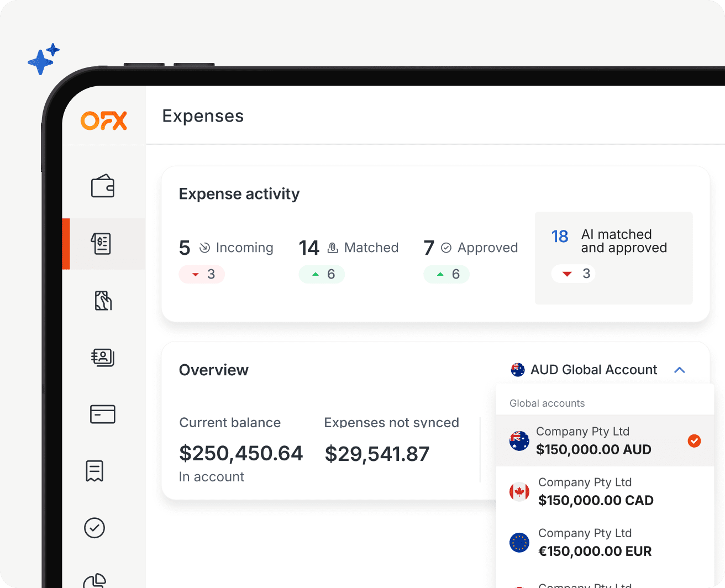Open the wallet icon in sidebar

click(x=103, y=187)
